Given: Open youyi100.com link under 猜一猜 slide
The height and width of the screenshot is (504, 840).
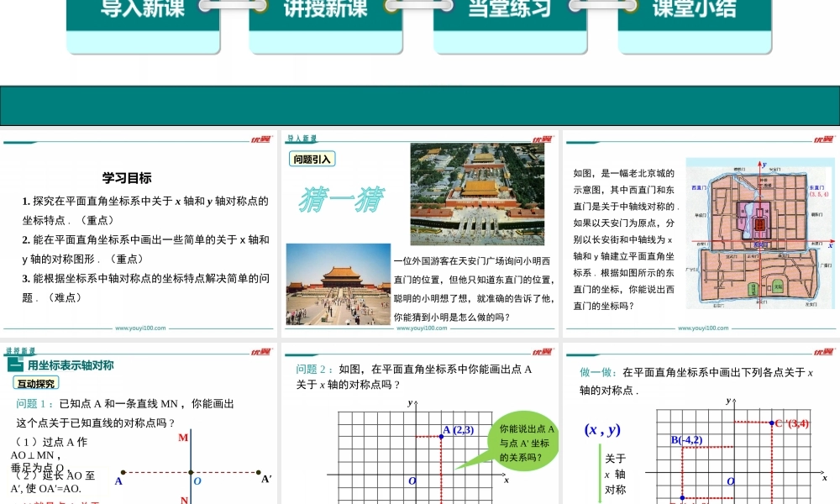Looking at the screenshot, I should pos(421,328).
